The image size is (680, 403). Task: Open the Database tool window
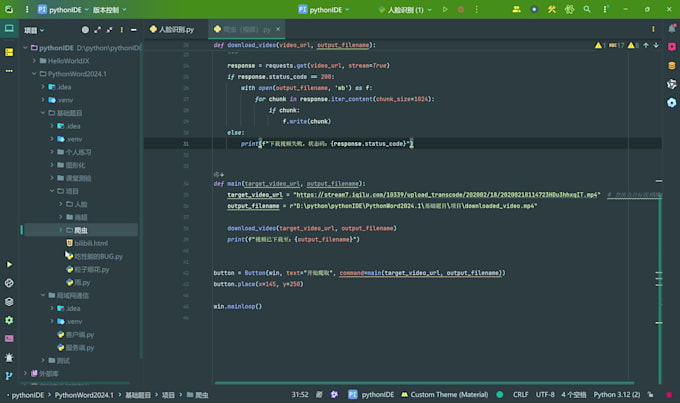click(672, 65)
